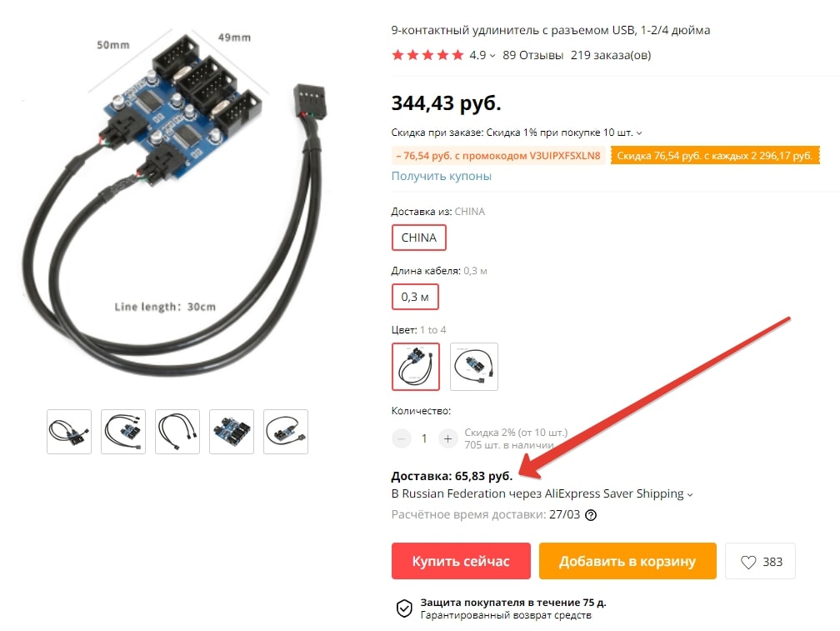This screenshot has width=840, height=631.
Task: Choose the 1 to 4 color variant
Action: (x=416, y=367)
